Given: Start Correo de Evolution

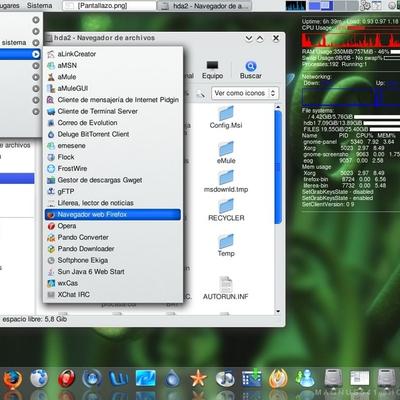Looking at the screenshot, I should click(113, 123).
